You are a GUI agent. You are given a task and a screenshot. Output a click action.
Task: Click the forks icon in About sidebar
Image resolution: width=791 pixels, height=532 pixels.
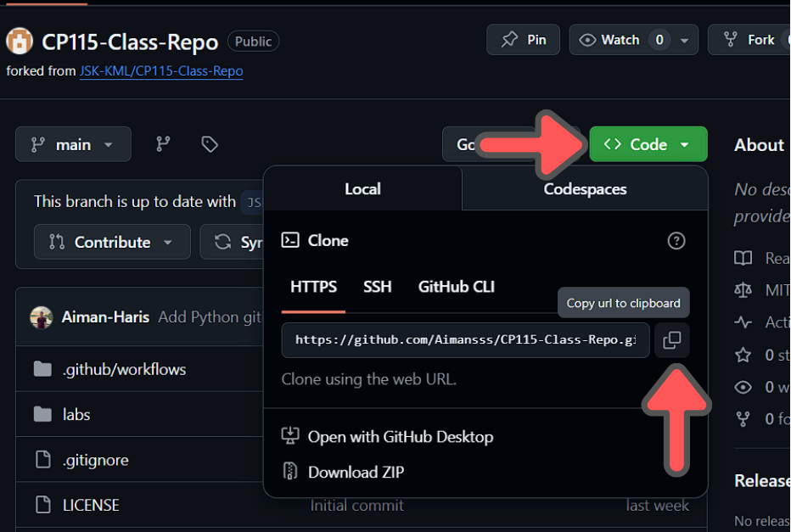tap(743, 419)
